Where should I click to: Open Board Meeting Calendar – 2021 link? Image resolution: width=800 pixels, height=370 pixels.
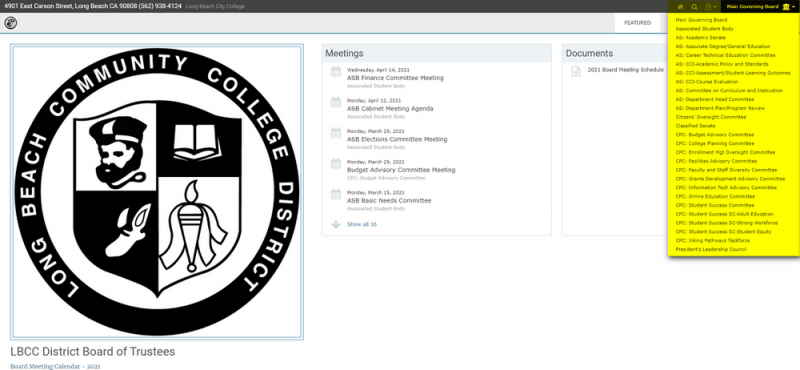click(x=55, y=366)
